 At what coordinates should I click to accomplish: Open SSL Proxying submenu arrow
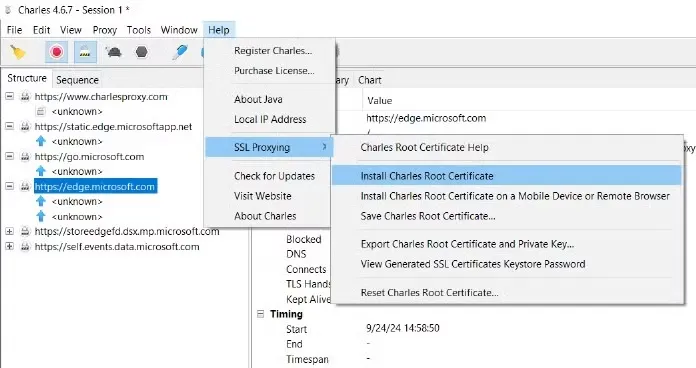point(324,146)
